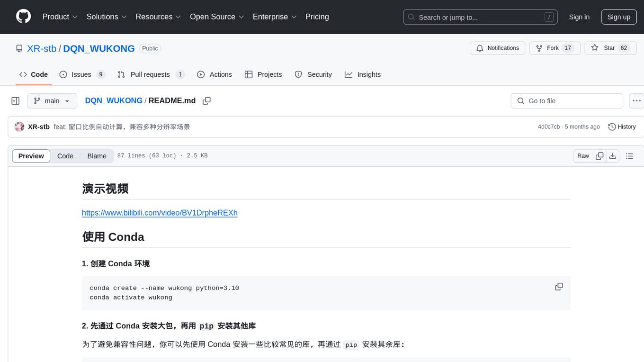Open the DQN_WUKONG repository link in header
Viewport: 644px width, 362px height.
tap(99, 48)
